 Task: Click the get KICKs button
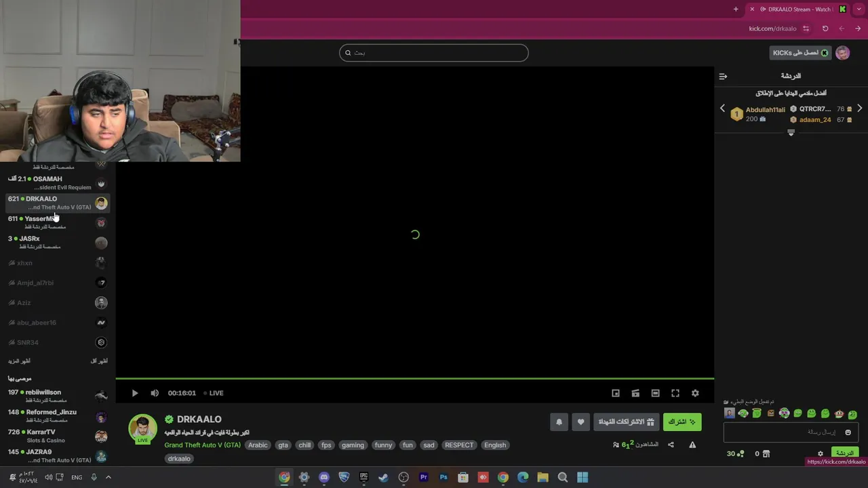point(800,53)
